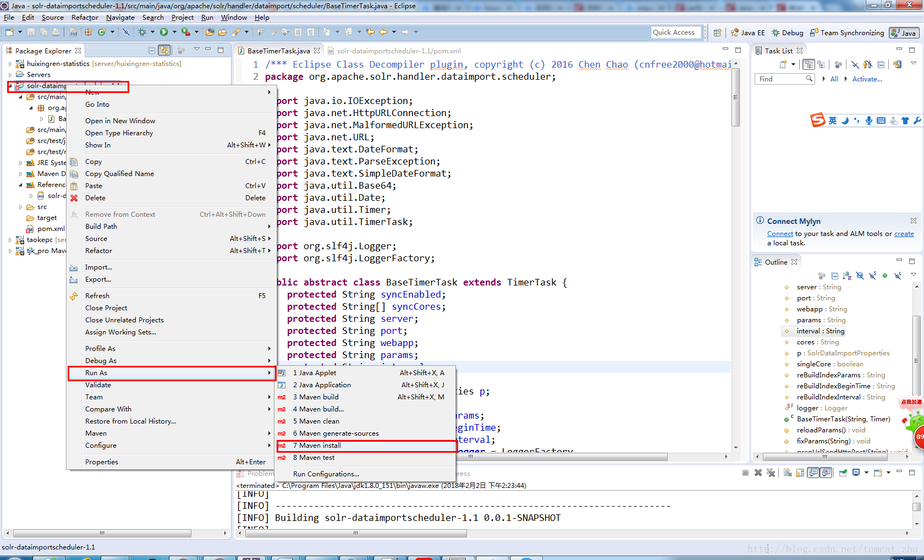Click the Connect link in Connect Mylyn
924x560 pixels.
pyautogui.click(x=780, y=234)
